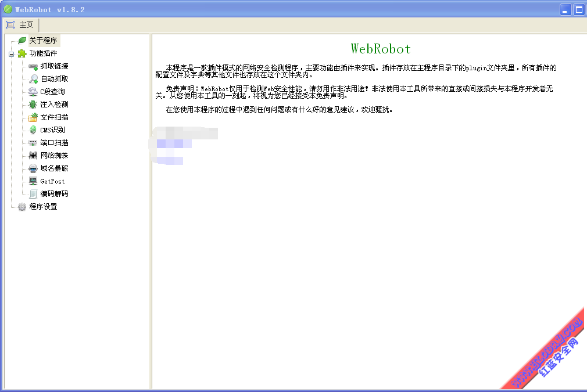This screenshot has width=587, height=392.
Task: Click the gear icon beside 程序设置
Action: (x=22, y=207)
